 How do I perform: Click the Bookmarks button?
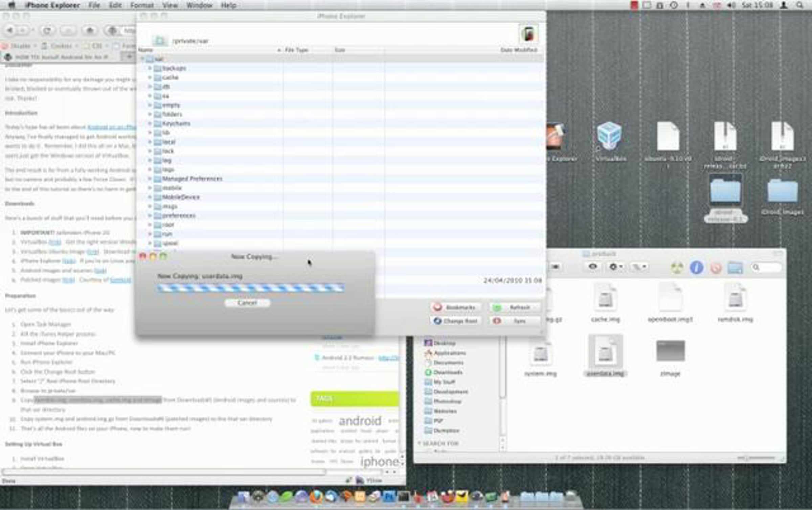pos(456,307)
